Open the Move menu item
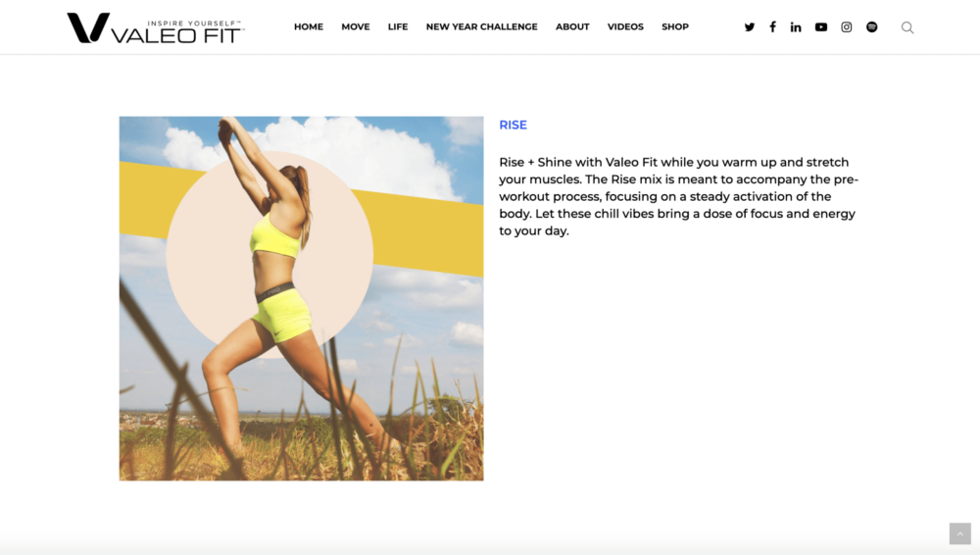 pyautogui.click(x=356, y=26)
